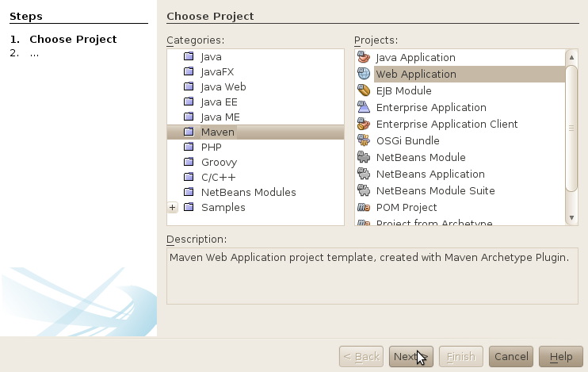The image size is (588, 372).
Task: Click the Enterprise Application Client icon
Action: [x=364, y=124]
